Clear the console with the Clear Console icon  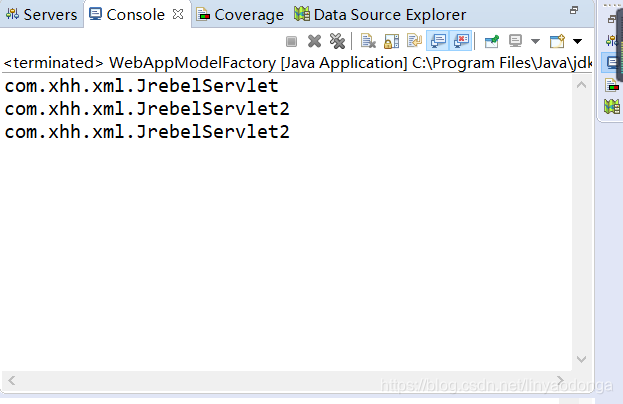(x=368, y=41)
